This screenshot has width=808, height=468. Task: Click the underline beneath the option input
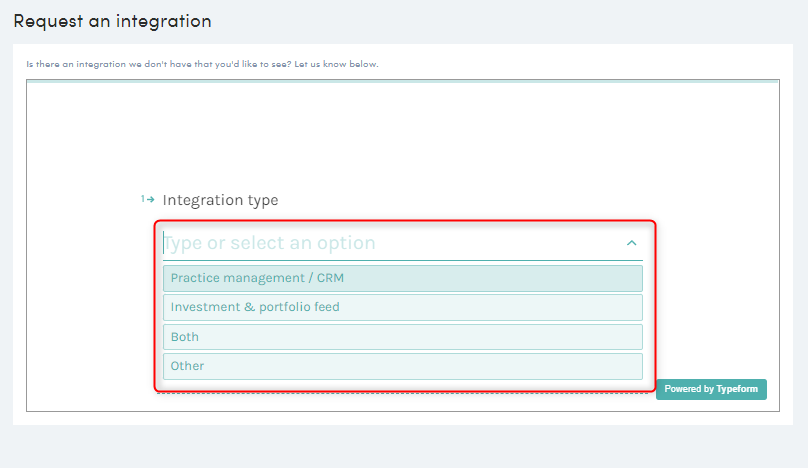(x=402, y=261)
